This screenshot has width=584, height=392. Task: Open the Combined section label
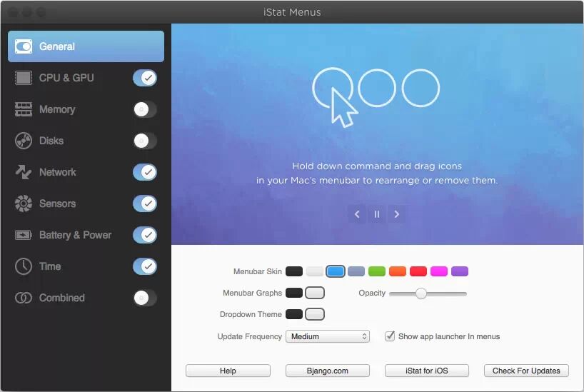point(62,298)
